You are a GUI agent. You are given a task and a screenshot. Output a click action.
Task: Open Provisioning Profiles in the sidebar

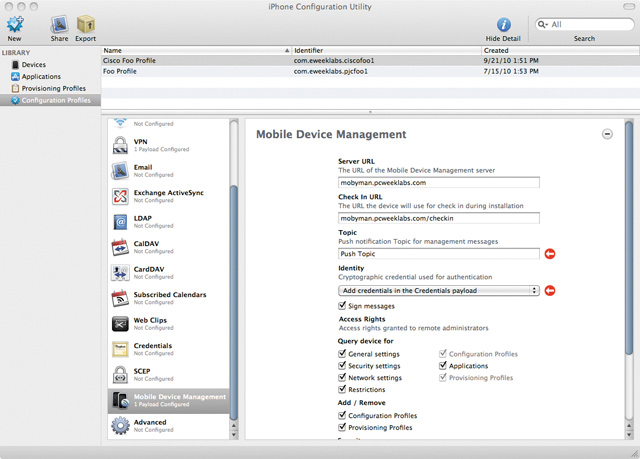click(49, 88)
